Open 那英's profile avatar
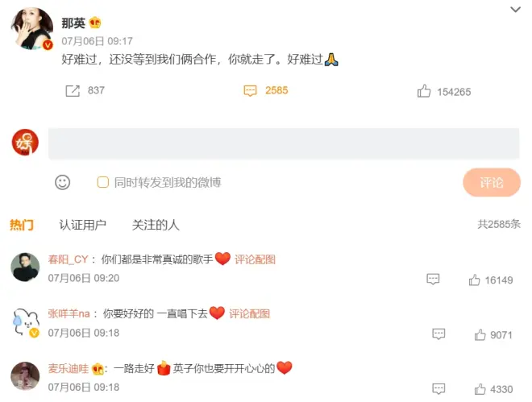Image resolution: width=532 pixels, height=402 pixels. tap(32, 28)
